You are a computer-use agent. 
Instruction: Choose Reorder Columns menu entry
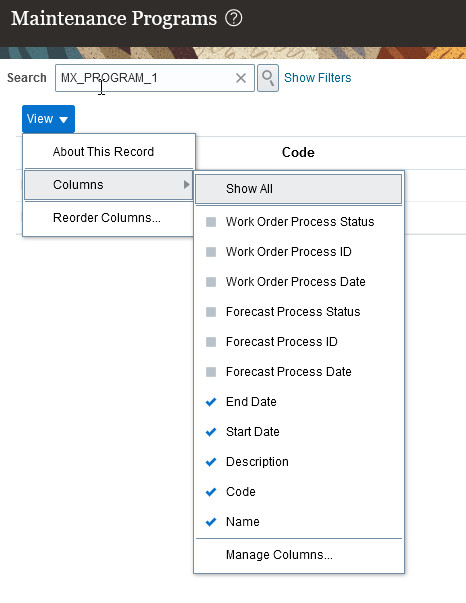[x=109, y=218]
